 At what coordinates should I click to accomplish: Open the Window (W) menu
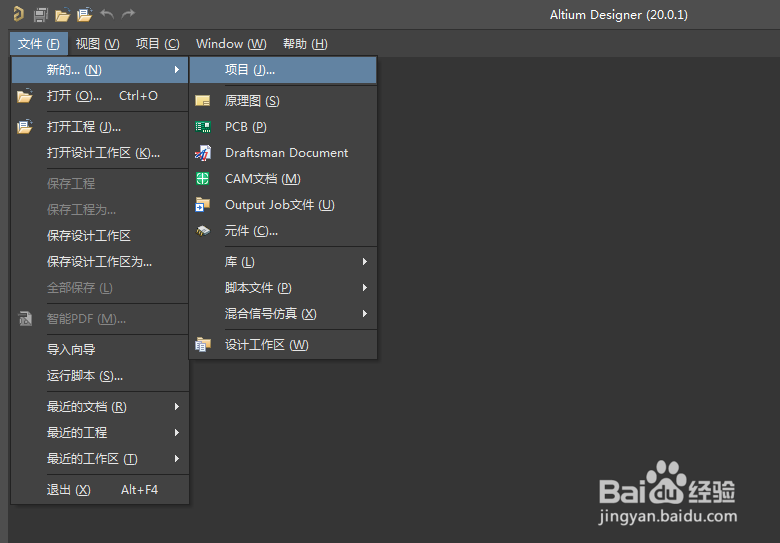[231, 44]
